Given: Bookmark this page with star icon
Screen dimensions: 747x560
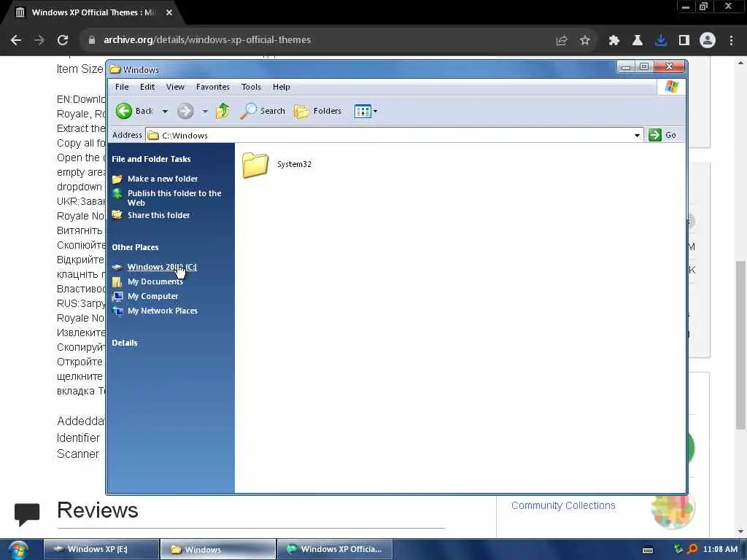Looking at the screenshot, I should tap(585, 41).
